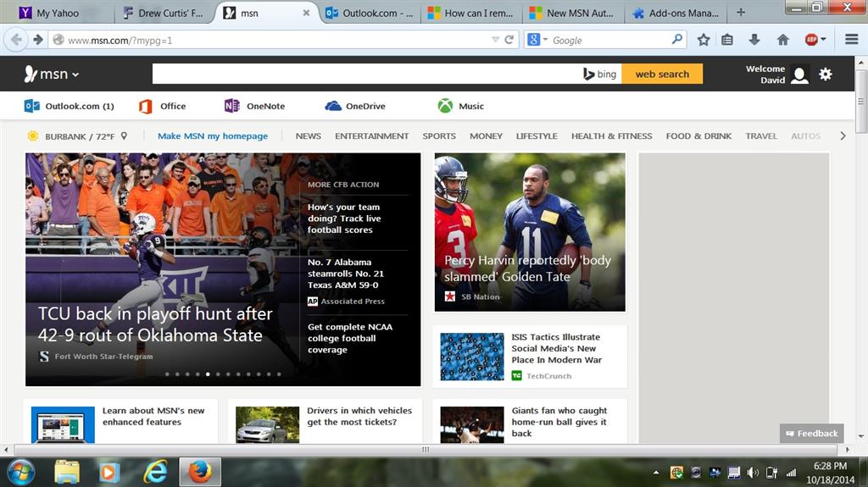Open Get complete NCAA college football coverage
868x487 pixels.
coord(350,338)
